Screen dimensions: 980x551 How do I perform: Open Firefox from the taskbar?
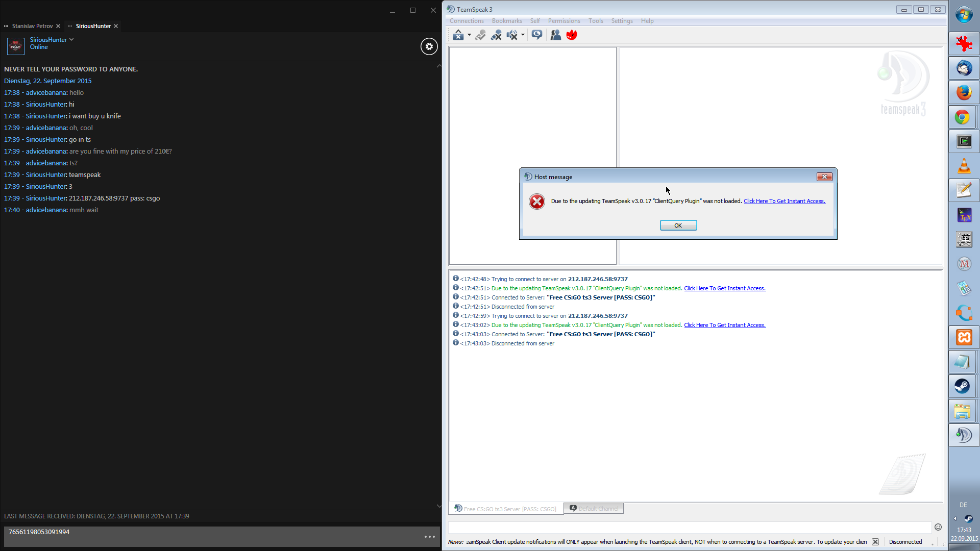(964, 92)
